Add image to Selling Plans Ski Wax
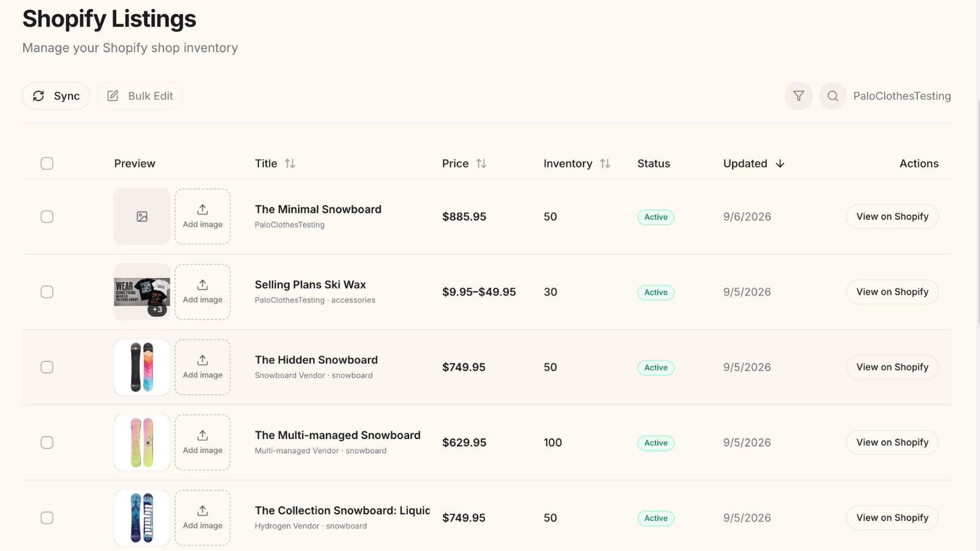980x551 pixels. click(203, 292)
